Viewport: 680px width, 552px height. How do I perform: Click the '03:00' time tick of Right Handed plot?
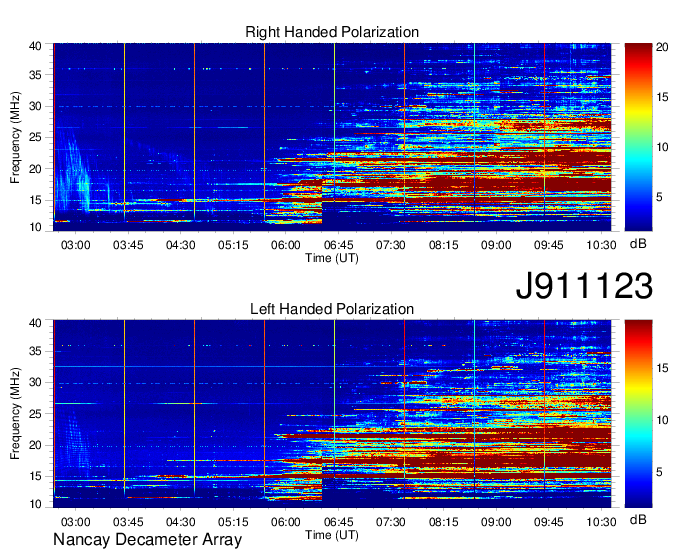click(75, 245)
